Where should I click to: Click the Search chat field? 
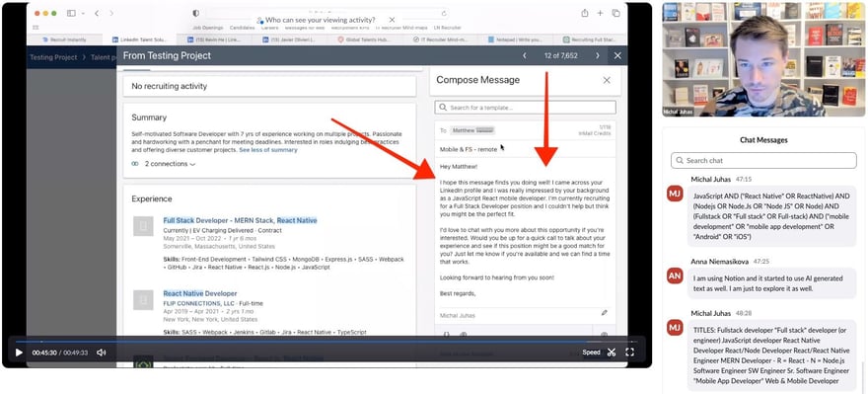pyautogui.click(x=763, y=160)
